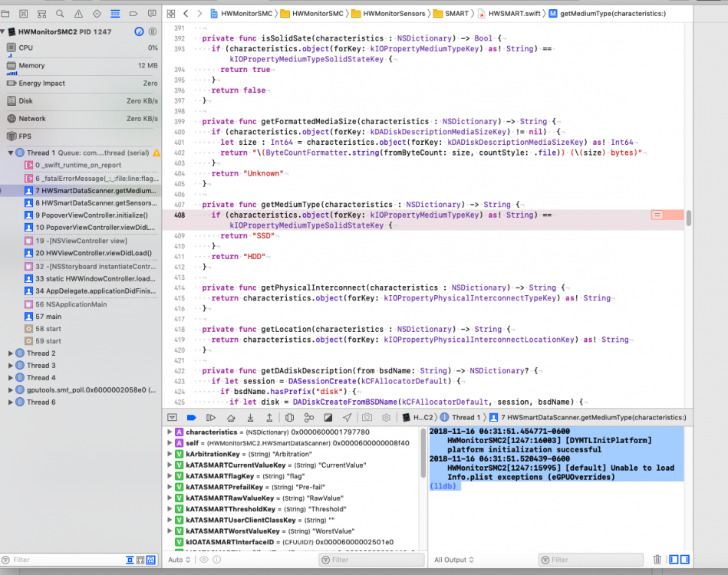This screenshot has width=728, height=575.
Task: Clear the console with trash icon
Action: [x=657, y=560]
